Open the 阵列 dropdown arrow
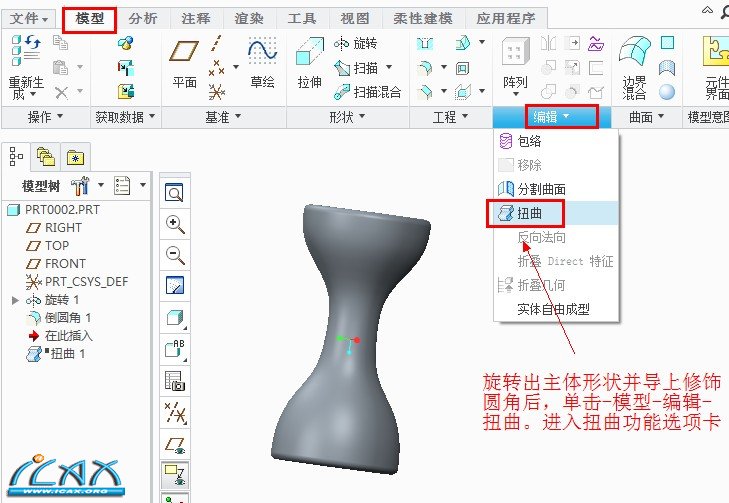The height and width of the screenshot is (503, 729). 516,94
